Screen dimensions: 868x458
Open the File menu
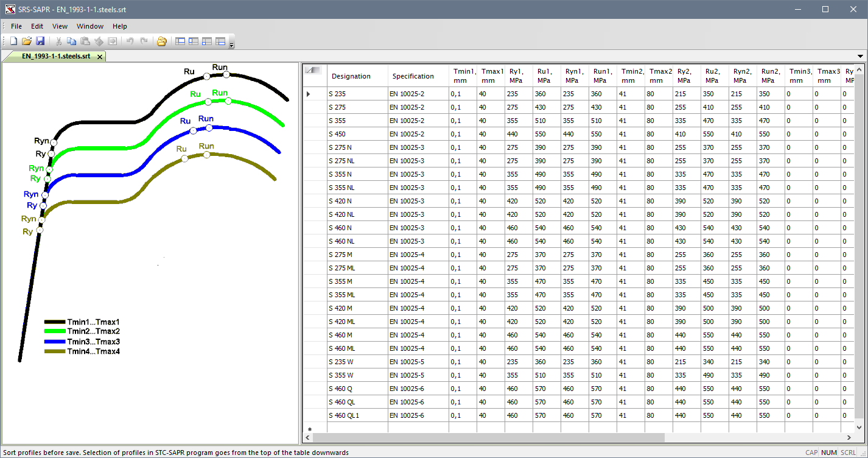[16, 26]
